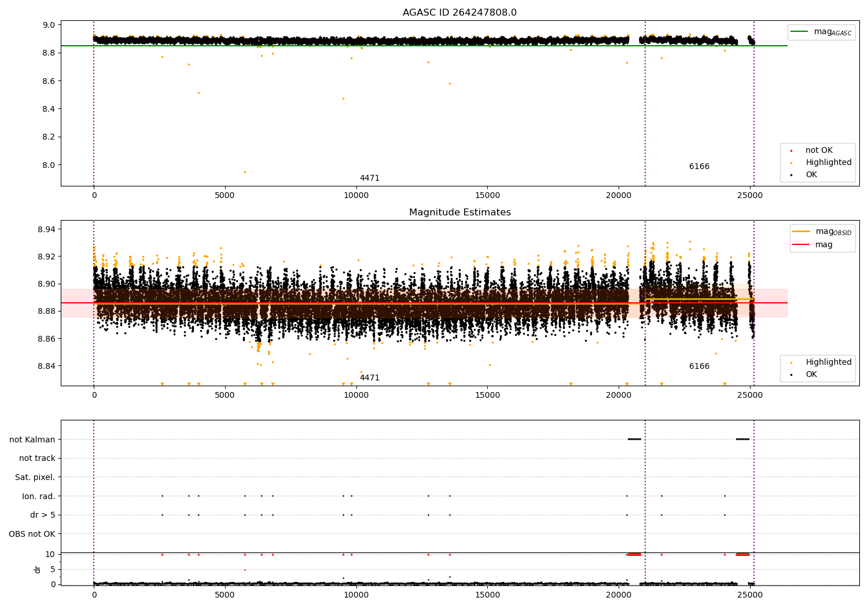Click the red 'not OK' legend marker in top plot
Viewport: 868px width, 608px height.
coord(791,151)
